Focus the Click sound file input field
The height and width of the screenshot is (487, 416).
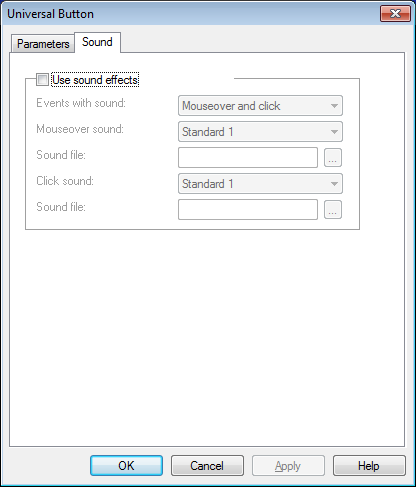point(248,210)
